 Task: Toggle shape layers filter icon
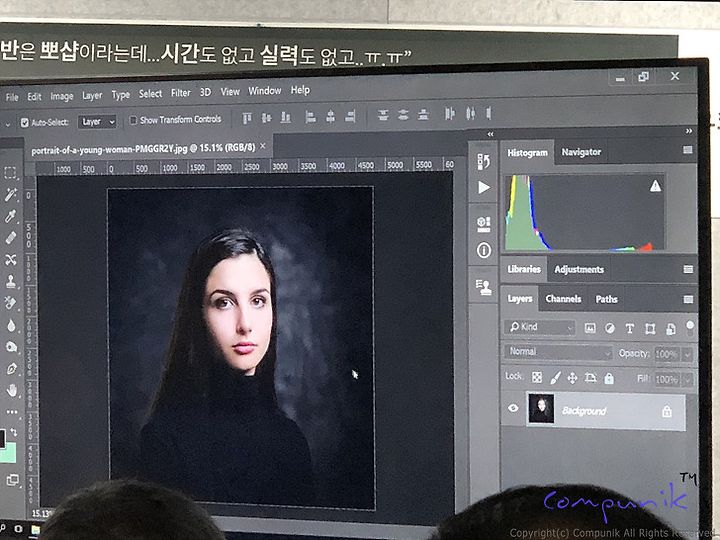tap(650, 329)
